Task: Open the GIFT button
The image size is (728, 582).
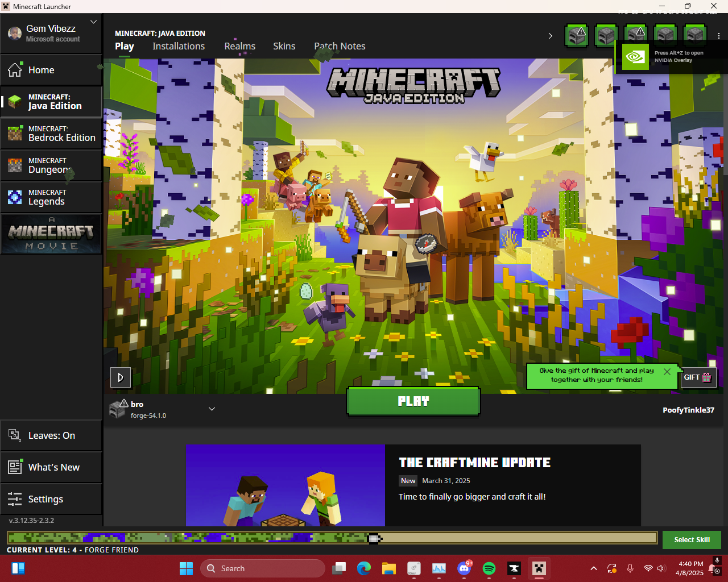Action: coord(698,377)
